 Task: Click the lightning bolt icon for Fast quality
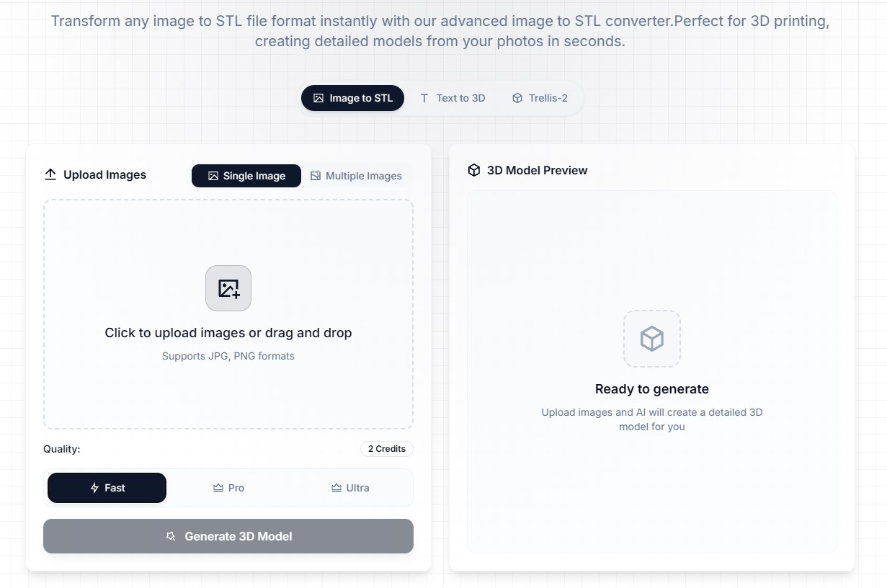click(94, 488)
